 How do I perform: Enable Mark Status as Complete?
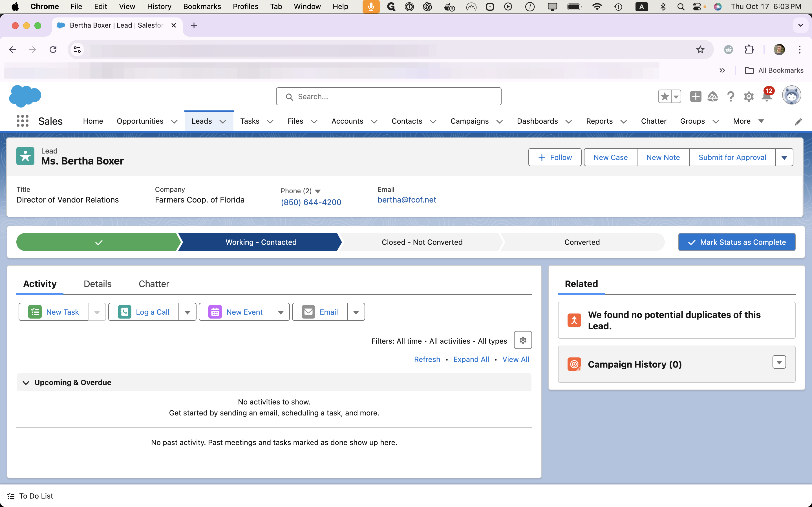pyautogui.click(x=737, y=242)
